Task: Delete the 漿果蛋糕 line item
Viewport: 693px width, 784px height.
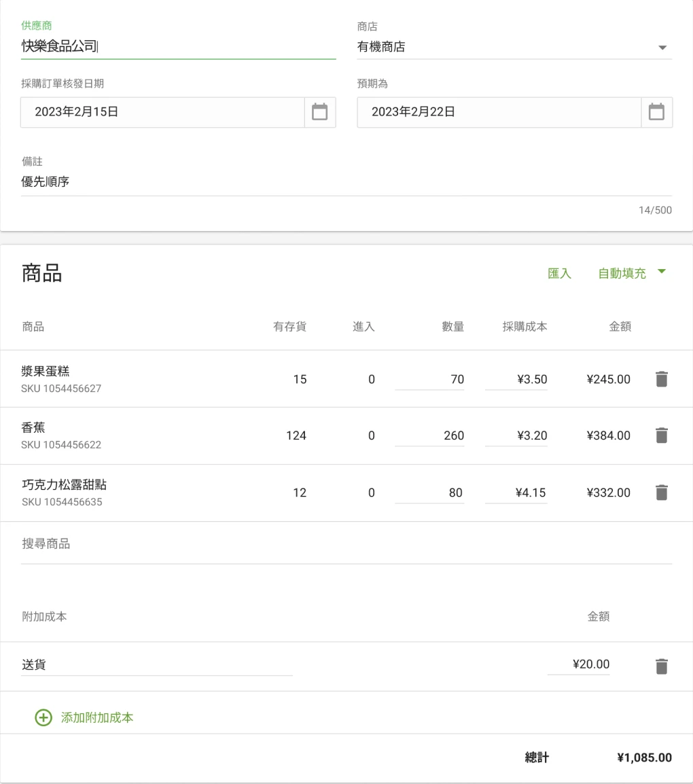Action: click(661, 379)
